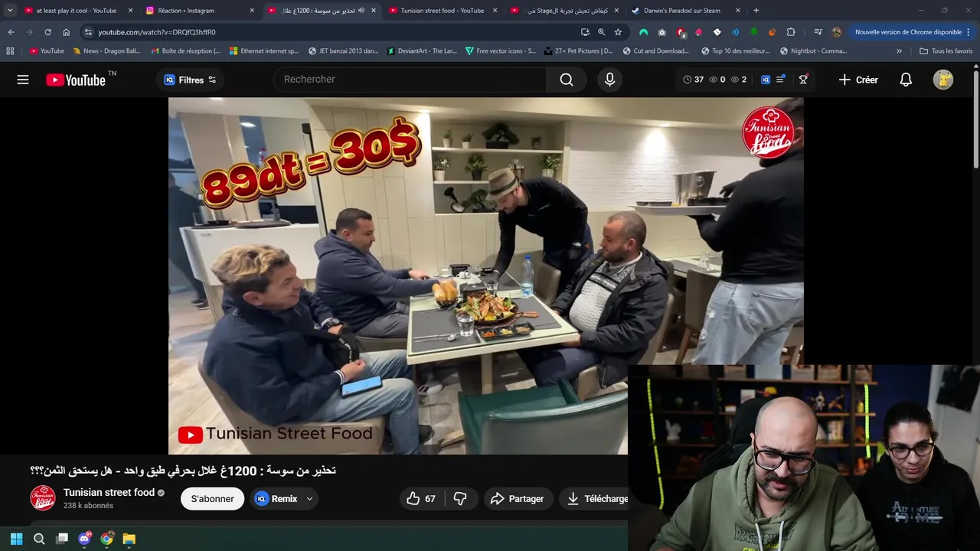Open News - Dragon Ball bookmark

[106, 51]
